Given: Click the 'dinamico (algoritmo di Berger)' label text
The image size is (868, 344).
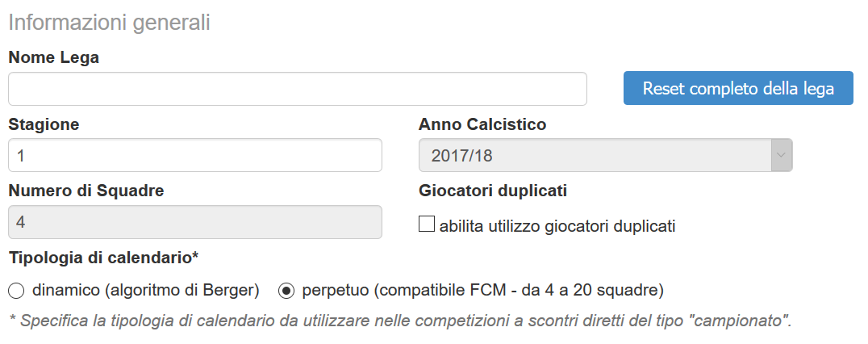Looking at the screenshot, I should pos(145,289).
